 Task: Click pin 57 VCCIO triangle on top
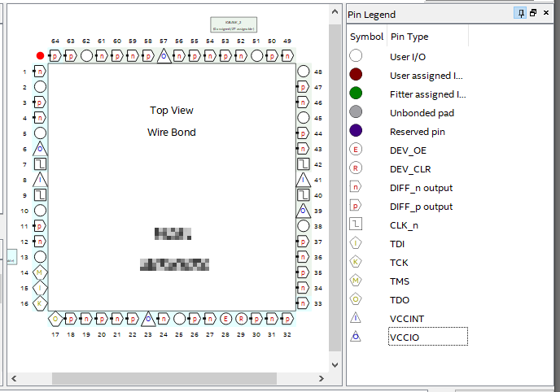(164, 55)
